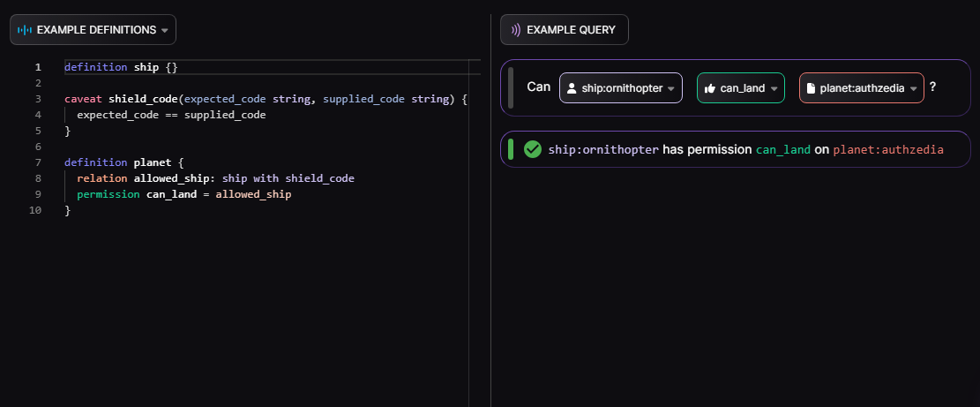Click planet:authzedia in the result message
Screen dimensions: 980x407
tap(887, 150)
